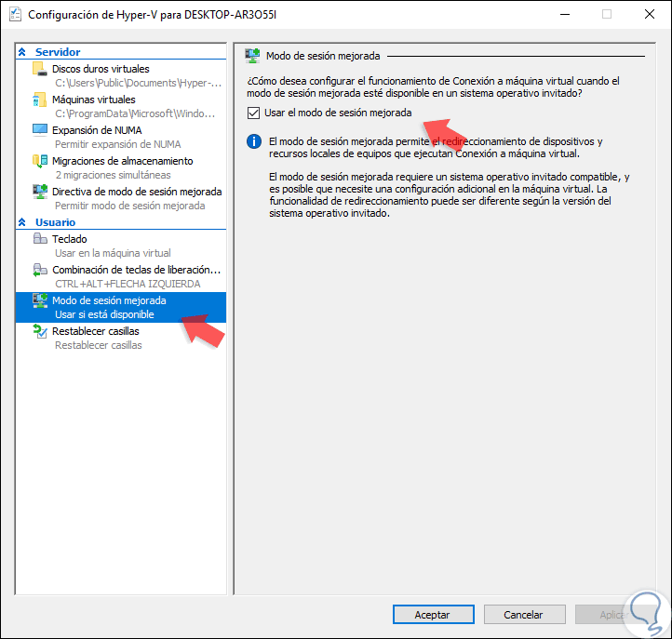Screen dimensions: 672x639
Task: Click '2 migraciones simultáneas' text
Action: (x=113, y=175)
